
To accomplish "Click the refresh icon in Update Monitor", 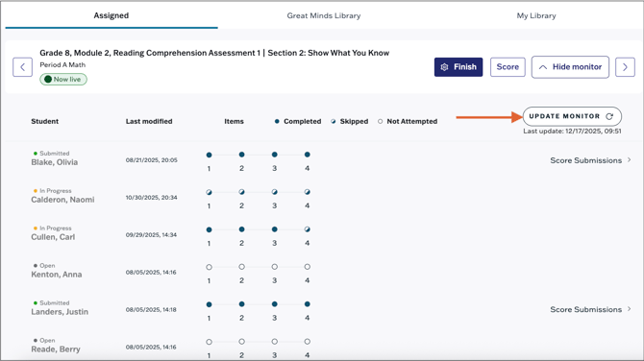I will tap(610, 116).
